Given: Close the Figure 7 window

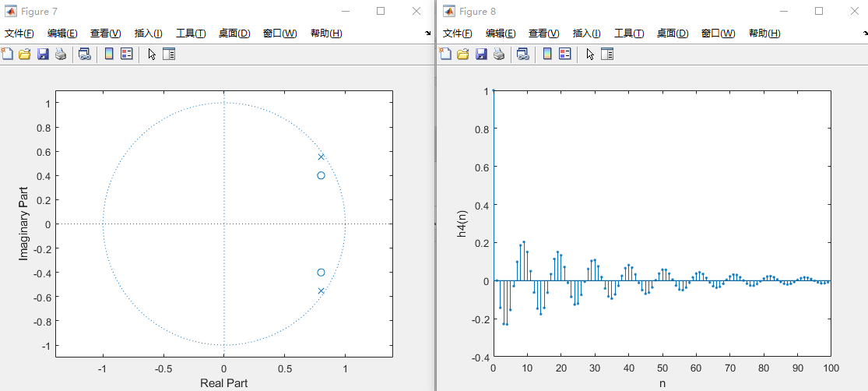Looking at the screenshot, I should pos(416,11).
